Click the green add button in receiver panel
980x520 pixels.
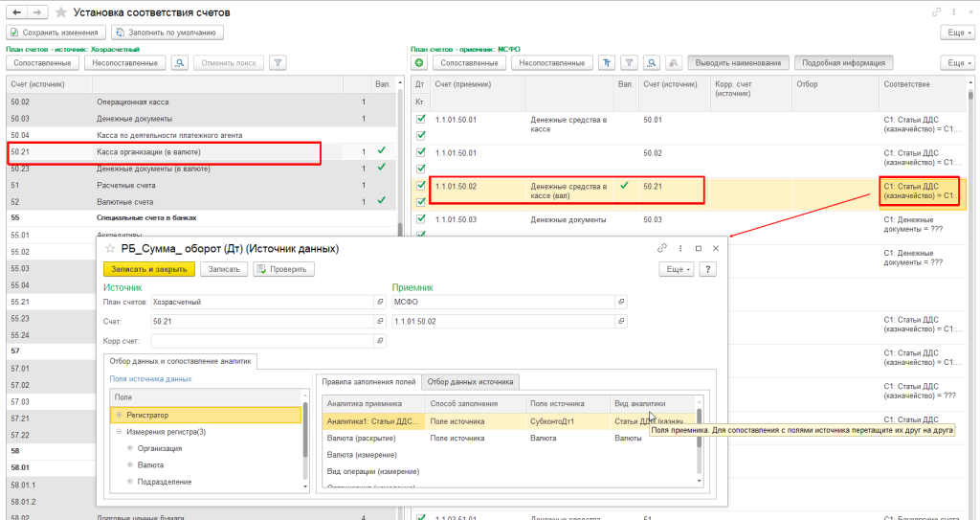[419, 63]
